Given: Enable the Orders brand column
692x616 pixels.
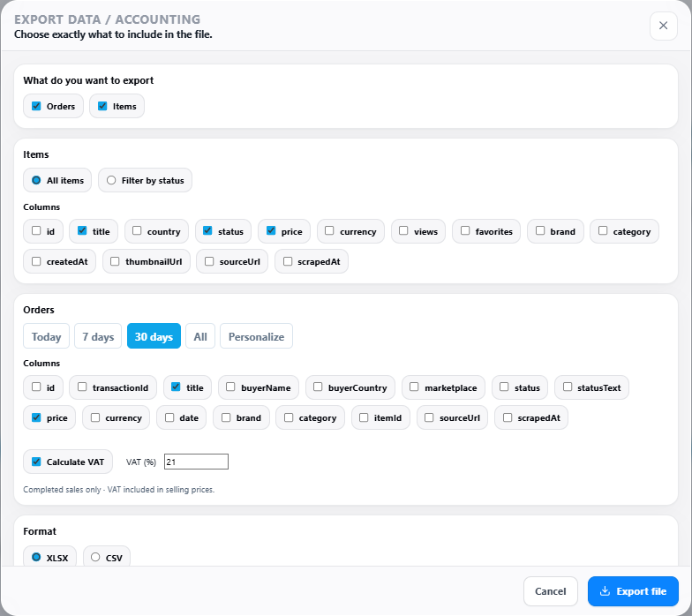Looking at the screenshot, I should click(x=226, y=417).
